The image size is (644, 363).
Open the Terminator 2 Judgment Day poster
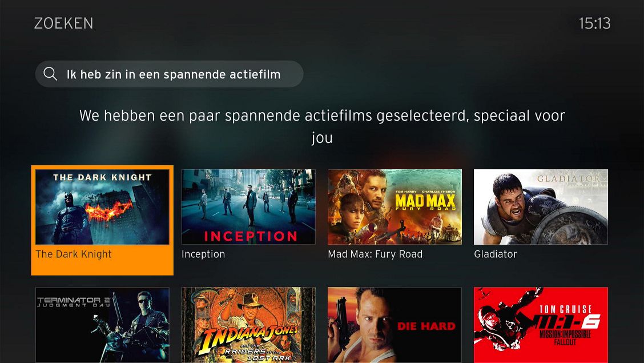coord(102,325)
